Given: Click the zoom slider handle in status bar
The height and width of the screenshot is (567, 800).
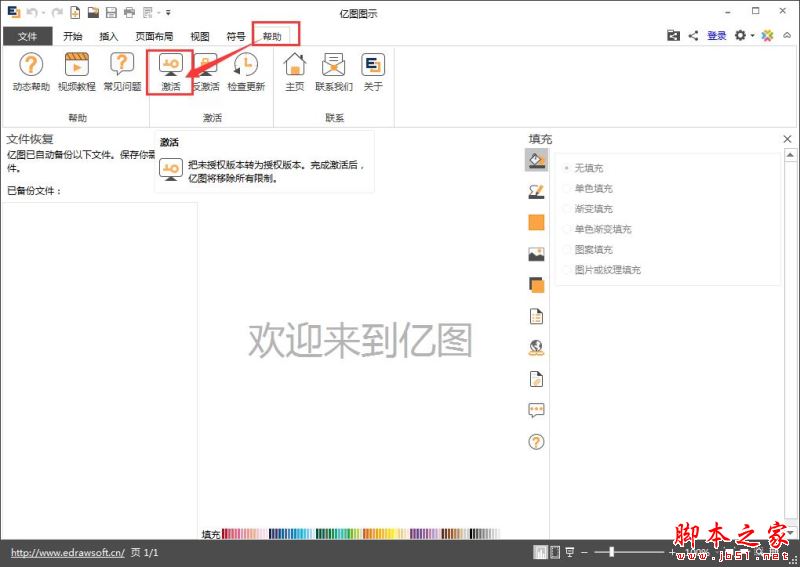Looking at the screenshot, I should [611, 552].
